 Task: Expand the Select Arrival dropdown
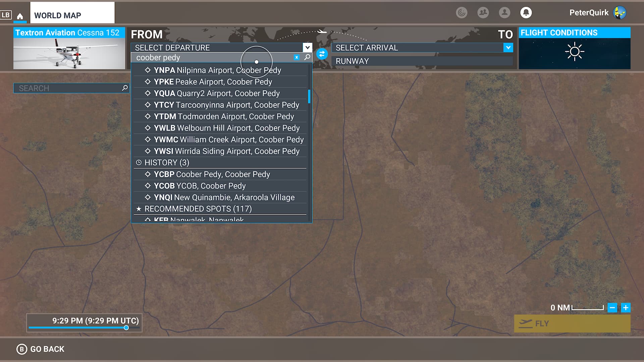tap(508, 48)
